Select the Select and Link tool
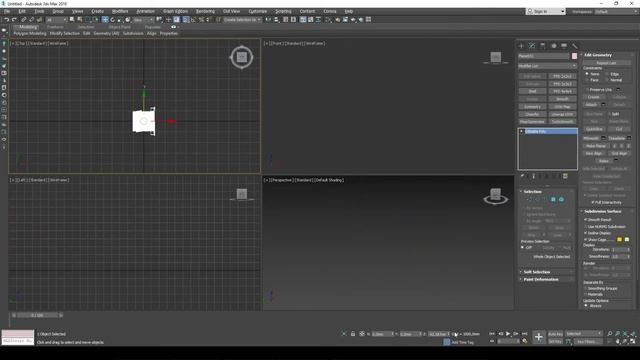The image size is (640, 360). (x=24, y=20)
